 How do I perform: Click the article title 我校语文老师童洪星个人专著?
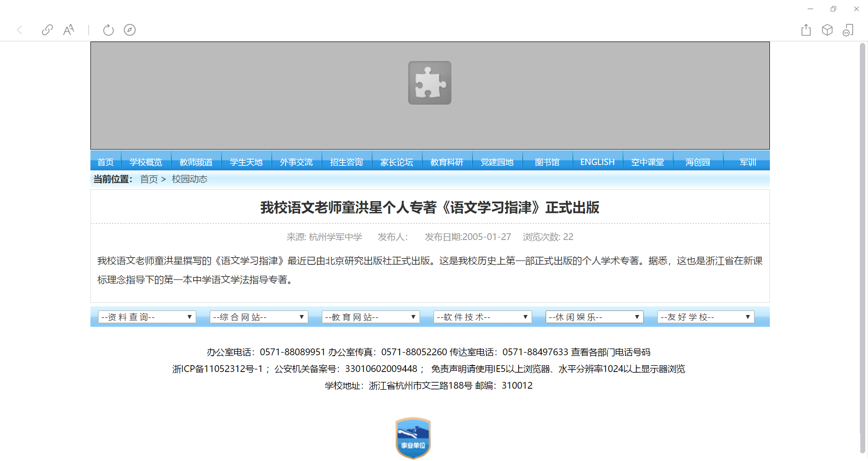point(429,207)
